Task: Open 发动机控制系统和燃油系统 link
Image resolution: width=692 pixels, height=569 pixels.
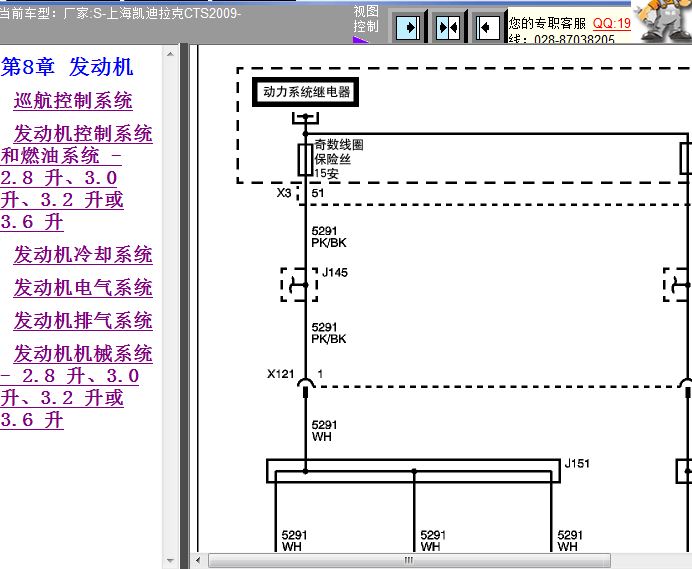Action: click(x=76, y=177)
